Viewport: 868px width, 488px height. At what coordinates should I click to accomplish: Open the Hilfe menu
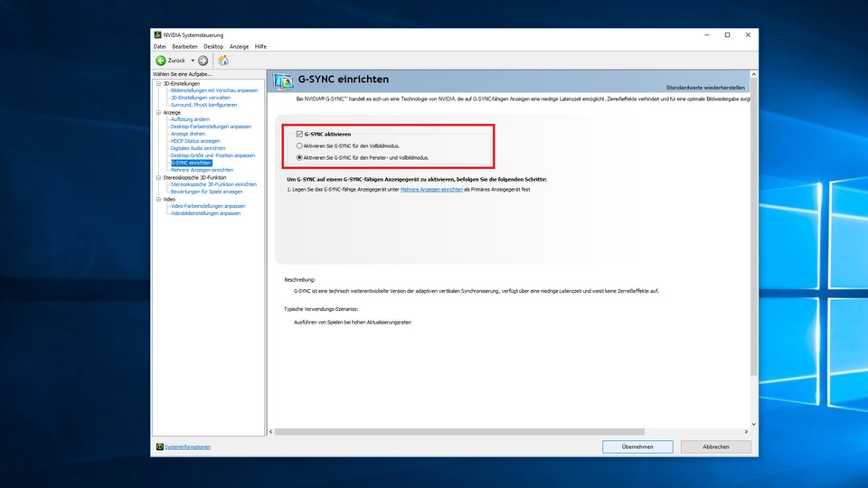[x=260, y=46]
